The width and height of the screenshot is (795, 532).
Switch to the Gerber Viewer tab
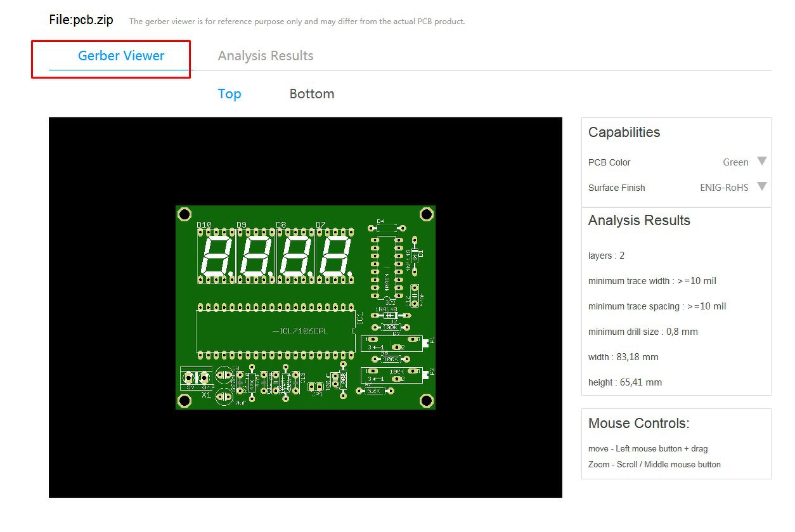pyautogui.click(x=121, y=56)
